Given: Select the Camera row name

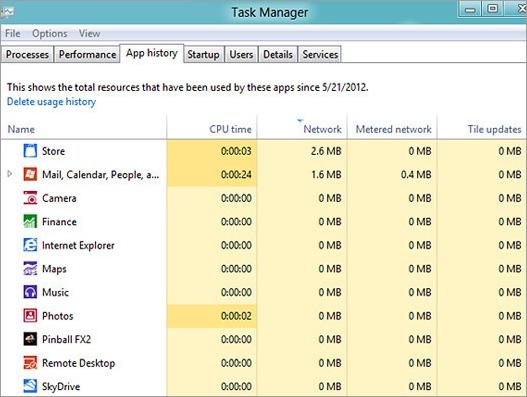Looking at the screenshot, I should click(x=59, y=198).
